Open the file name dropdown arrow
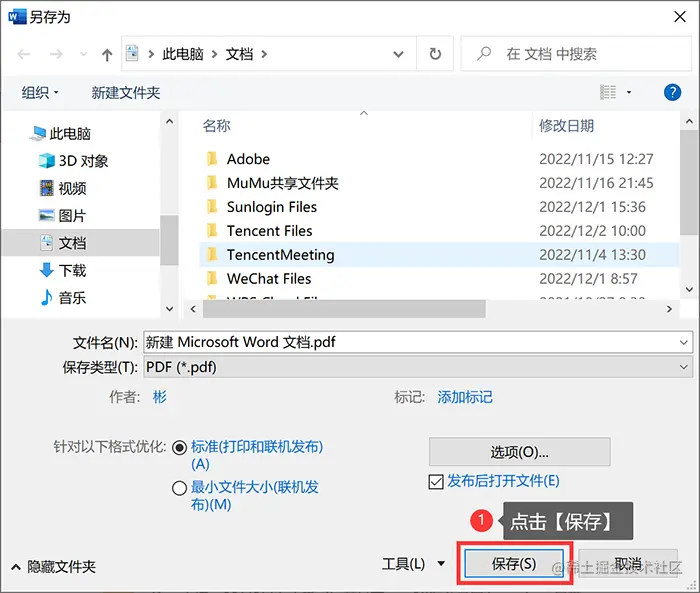700x593 pixels. [x=683, y=342]
